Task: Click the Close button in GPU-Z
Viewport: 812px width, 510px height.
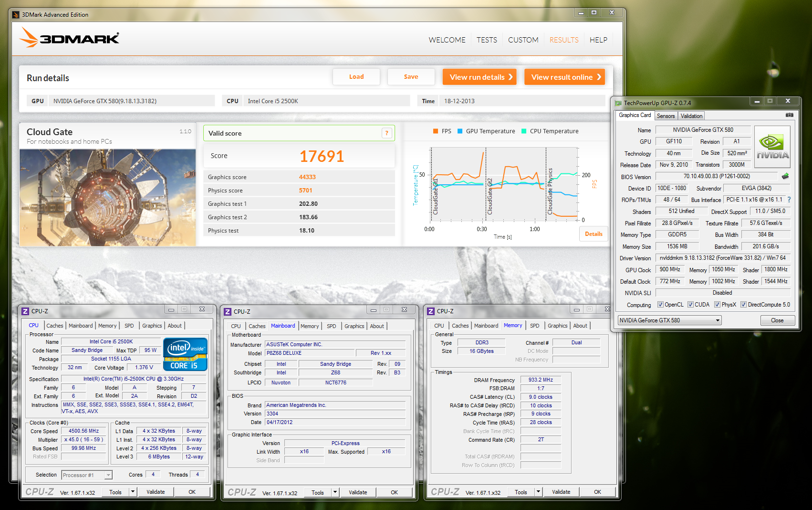Action: (777, 320)
